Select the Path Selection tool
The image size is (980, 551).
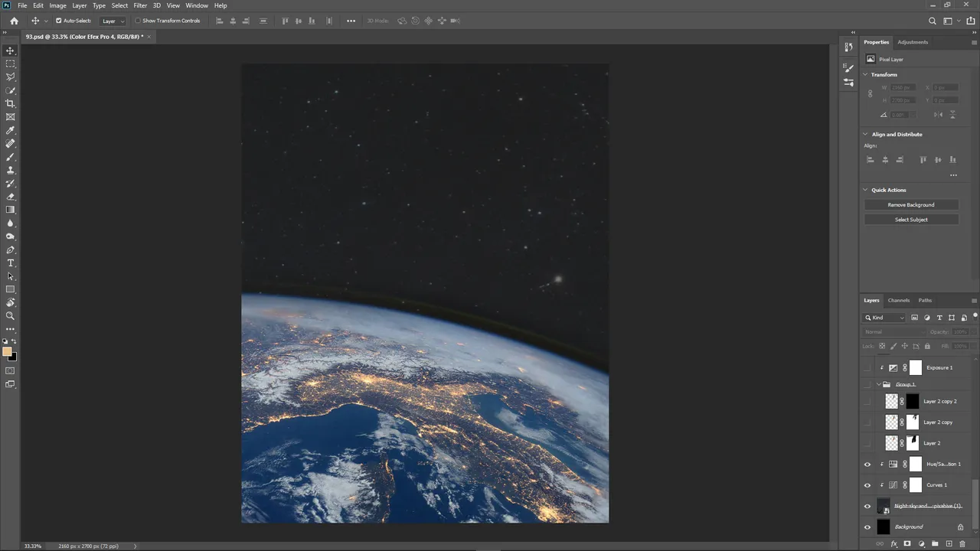(11, 276)
